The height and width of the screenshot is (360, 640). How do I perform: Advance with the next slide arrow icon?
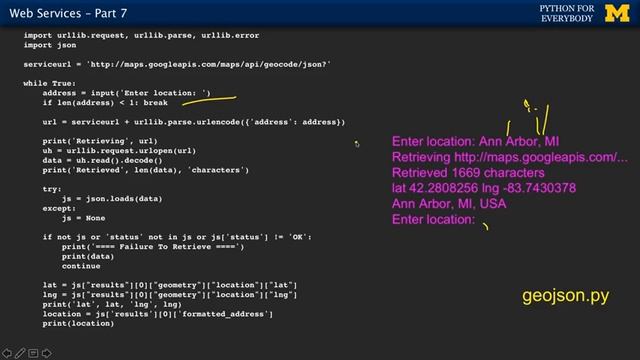[x=47, y=353]
